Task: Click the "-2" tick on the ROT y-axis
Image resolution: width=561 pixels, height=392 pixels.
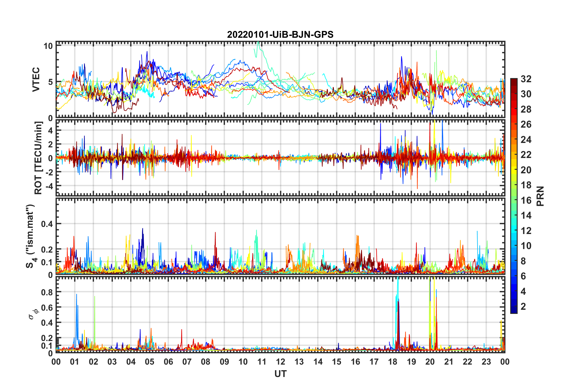Action: pos(49,172)
